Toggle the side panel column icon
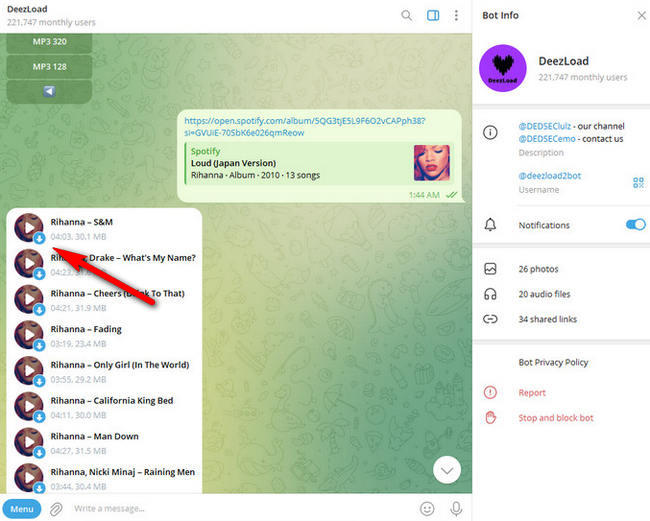 [x=433, y=16]
